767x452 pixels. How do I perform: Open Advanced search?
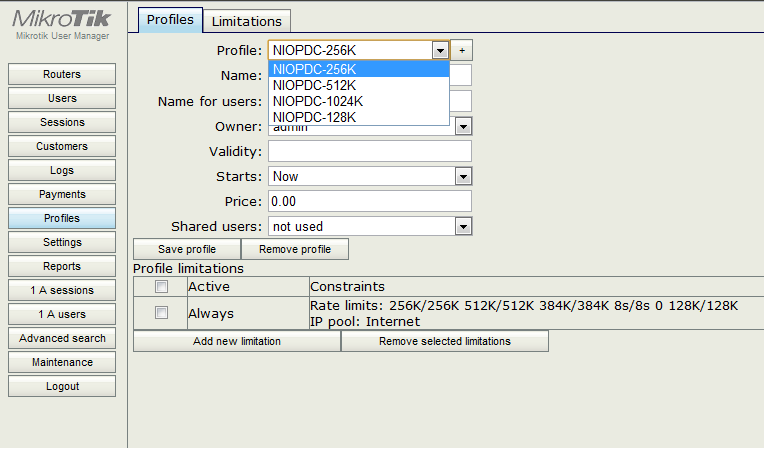pos(62,338)
